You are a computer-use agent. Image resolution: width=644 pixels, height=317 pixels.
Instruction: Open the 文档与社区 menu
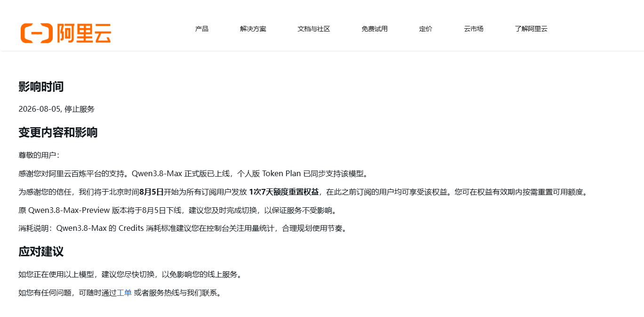tap(314, 29)
